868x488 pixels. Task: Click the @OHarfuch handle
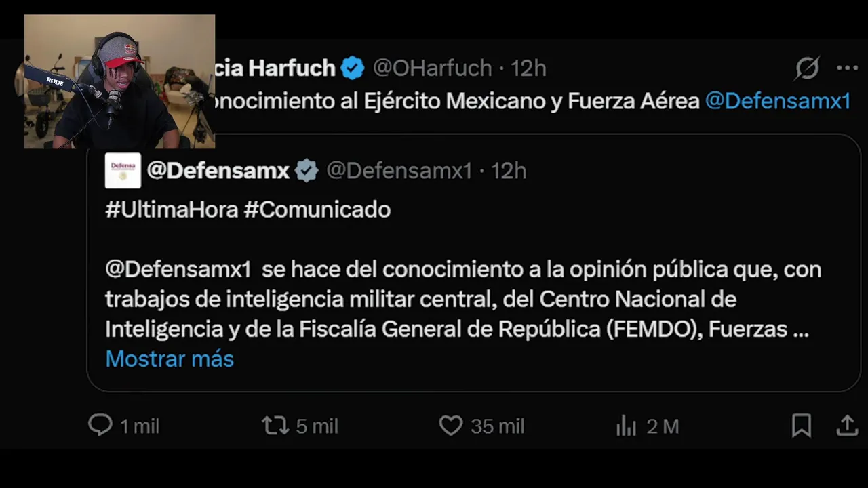click(433, 68)
